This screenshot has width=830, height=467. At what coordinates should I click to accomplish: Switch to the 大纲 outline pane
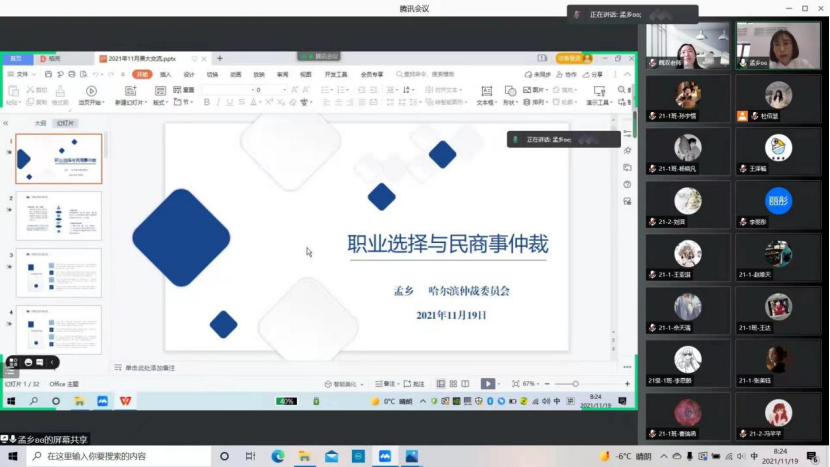(x=40, y=123)
